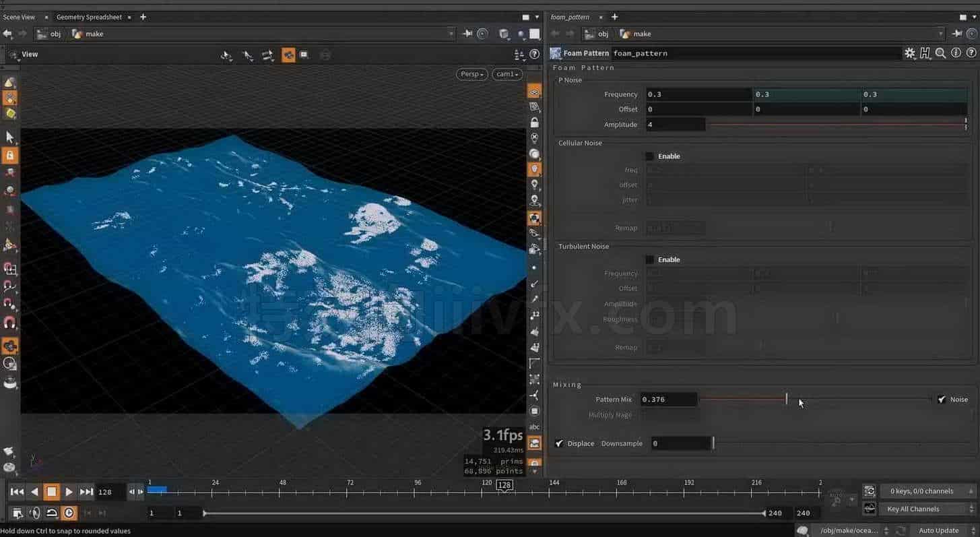Click the highlighted orange tool in viewport top toolbar
This screenshot has width=980, height=537.
[288, 55]
